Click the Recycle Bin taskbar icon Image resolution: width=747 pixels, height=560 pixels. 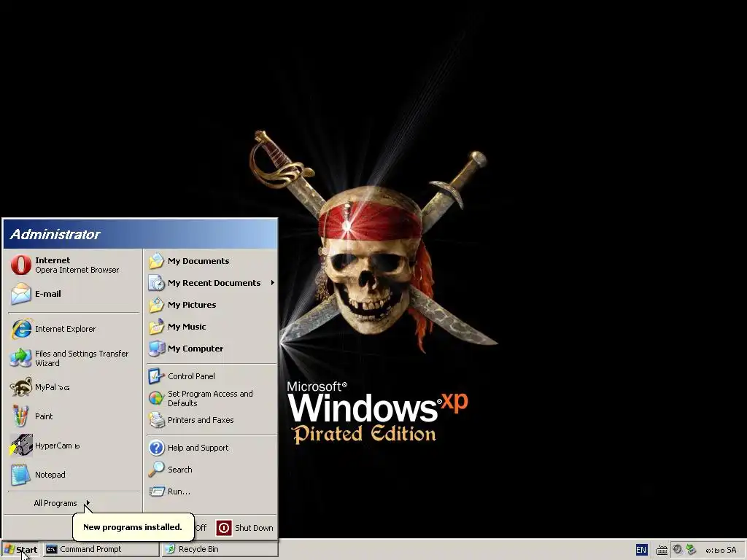169,549
